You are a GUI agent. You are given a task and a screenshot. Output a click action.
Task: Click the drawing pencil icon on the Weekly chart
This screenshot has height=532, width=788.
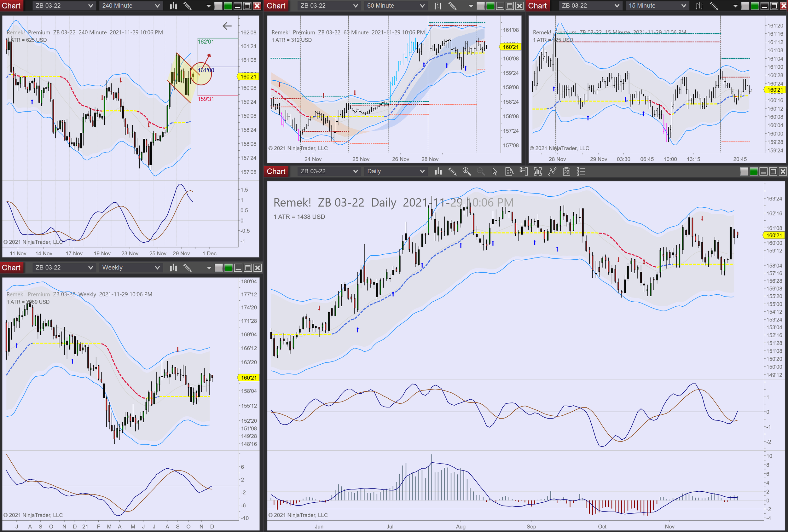pyautogui.click(x=188, y=268)
